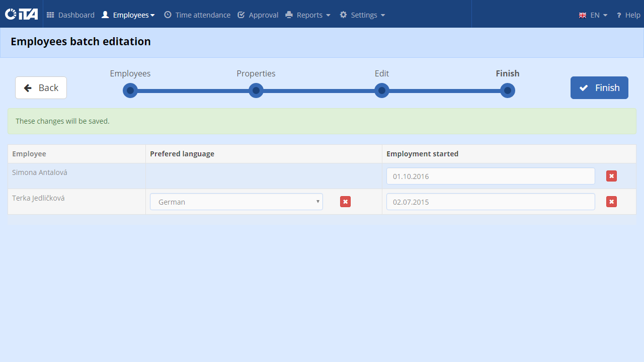Remove Terka Jedličková's employment started change
The height and width of the screenshot is (362, 644).
tap(611, 202)
